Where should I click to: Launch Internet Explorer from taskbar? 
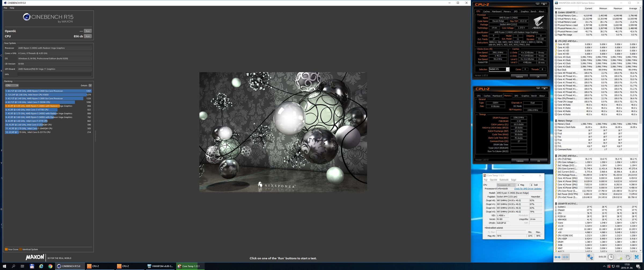(x=41, y=266)
